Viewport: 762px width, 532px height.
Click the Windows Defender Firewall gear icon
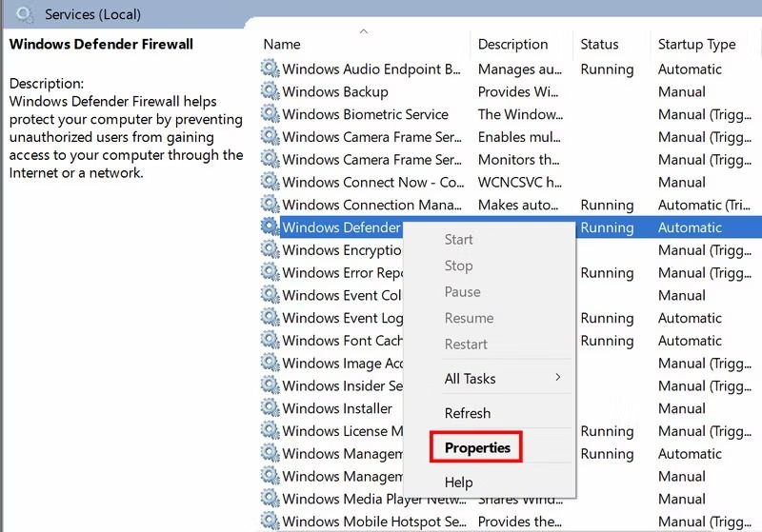point(270,227)
